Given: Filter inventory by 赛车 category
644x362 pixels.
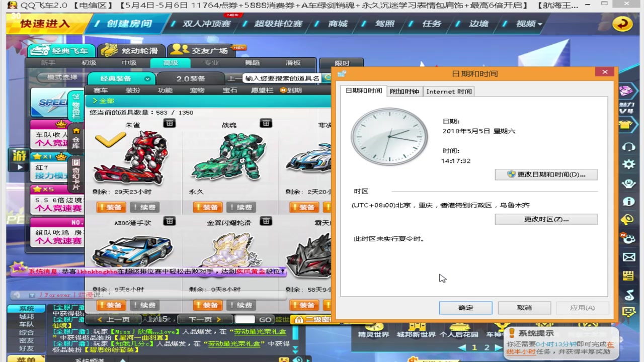Looking at the screenshot, I should (x=101, y=90).
